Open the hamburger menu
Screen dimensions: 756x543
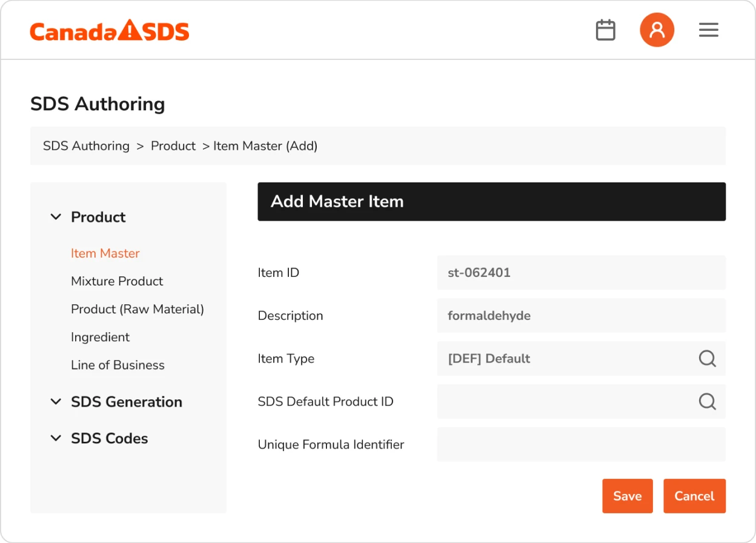click(709, 30)
